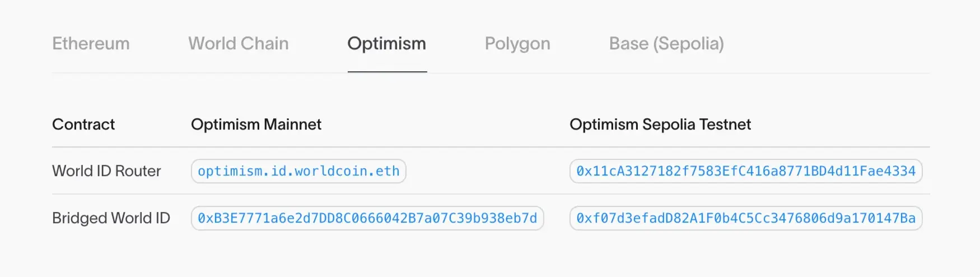Click the Optimism Mainnet column header
Viewport: 980px width, 277px height.
[x=256, y=124]
